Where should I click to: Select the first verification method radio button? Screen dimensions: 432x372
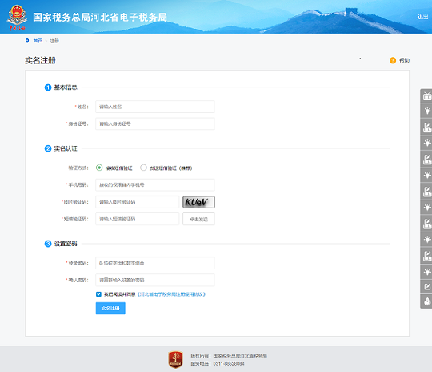pos(99,168)
